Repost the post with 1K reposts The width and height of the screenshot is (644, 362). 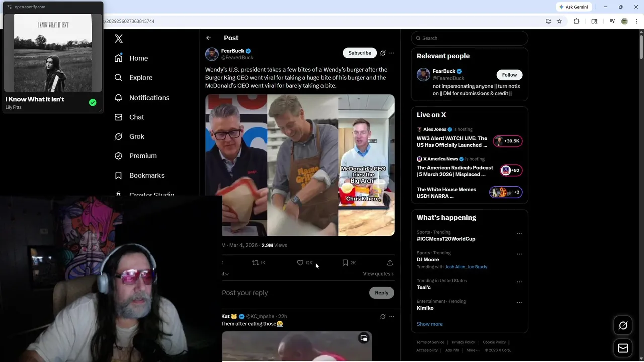tap(259, 263)
